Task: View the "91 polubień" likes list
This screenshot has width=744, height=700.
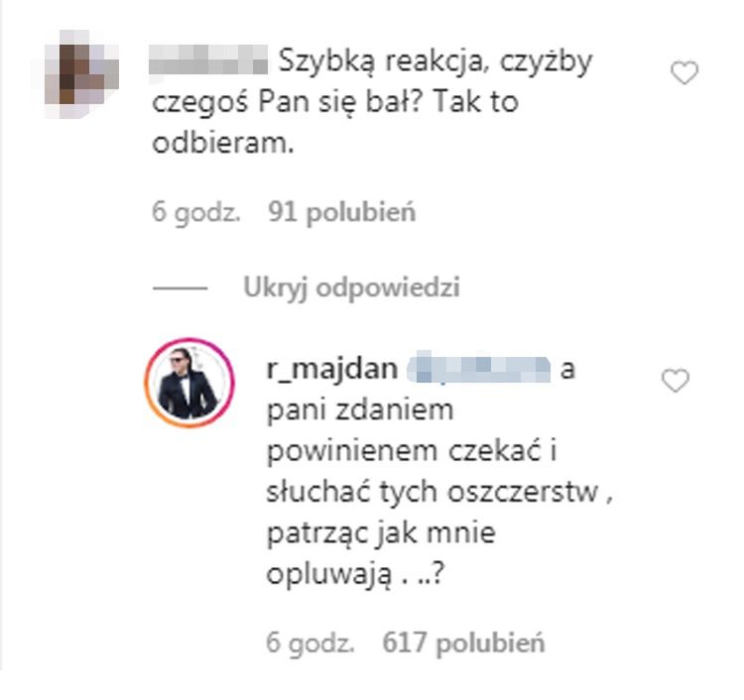Action: point(341,211)
